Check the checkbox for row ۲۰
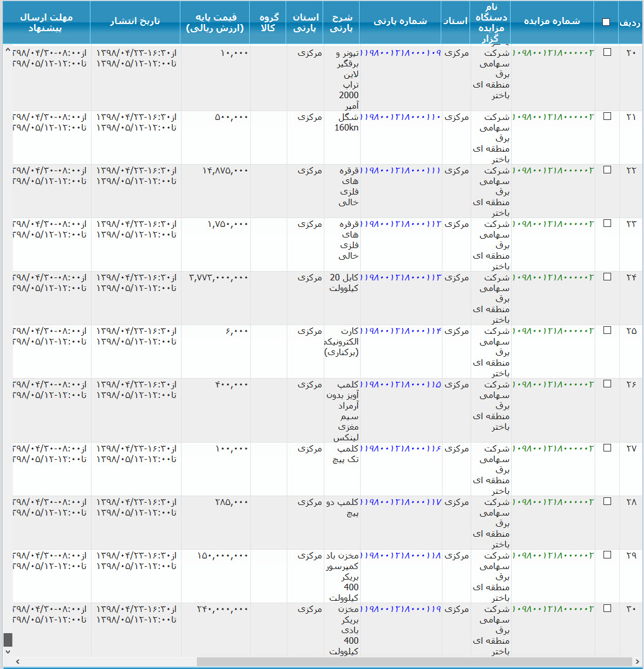Screen dimensions: 644x669 (x=607, y=52)
